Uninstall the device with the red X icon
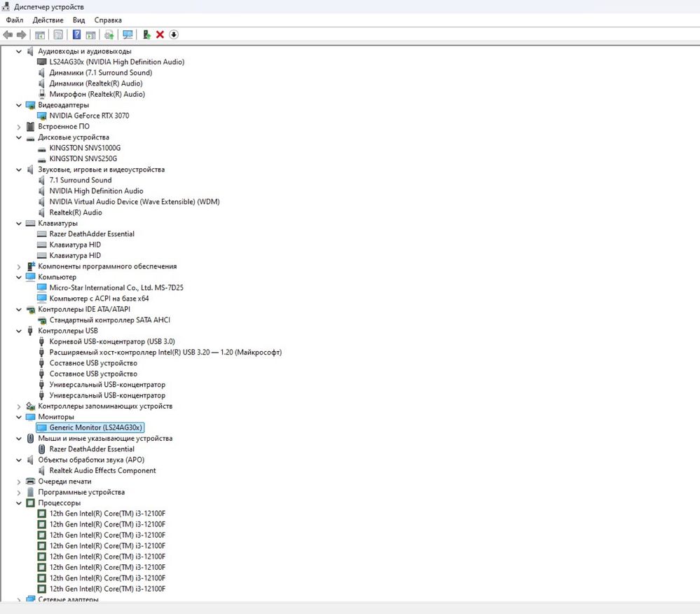 coord(160,34)
